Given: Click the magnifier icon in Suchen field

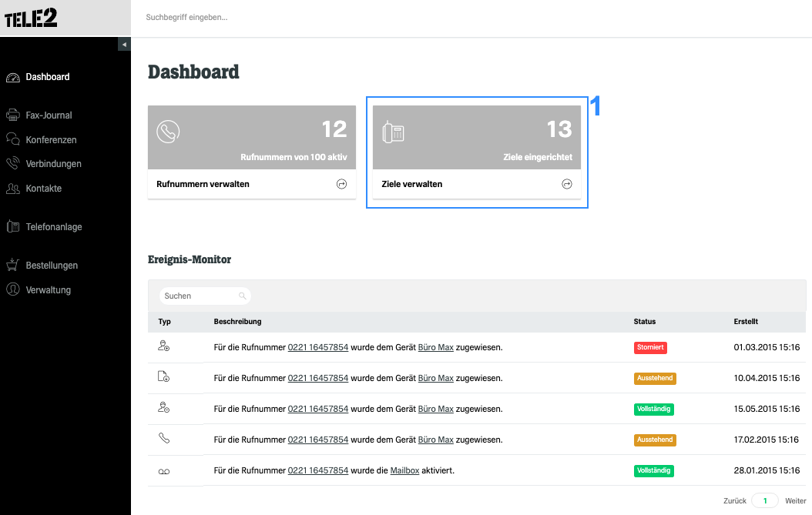Looking at the screenshot, I should point(243,296).
